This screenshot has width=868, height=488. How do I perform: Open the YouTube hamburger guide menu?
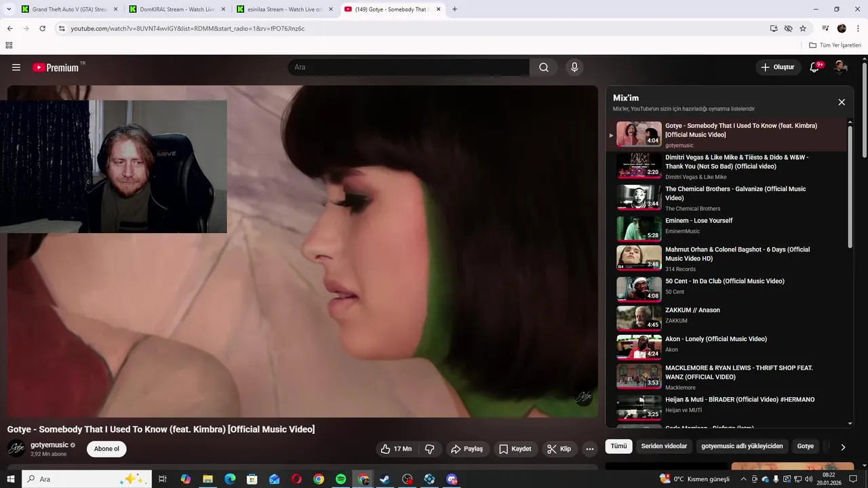(x=16, y=67)
